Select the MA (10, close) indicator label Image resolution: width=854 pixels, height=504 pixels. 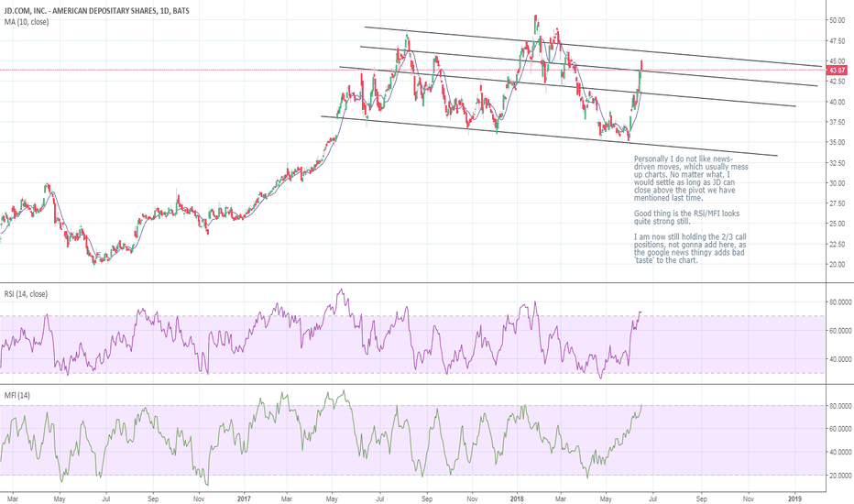click(x=27, y=22)
